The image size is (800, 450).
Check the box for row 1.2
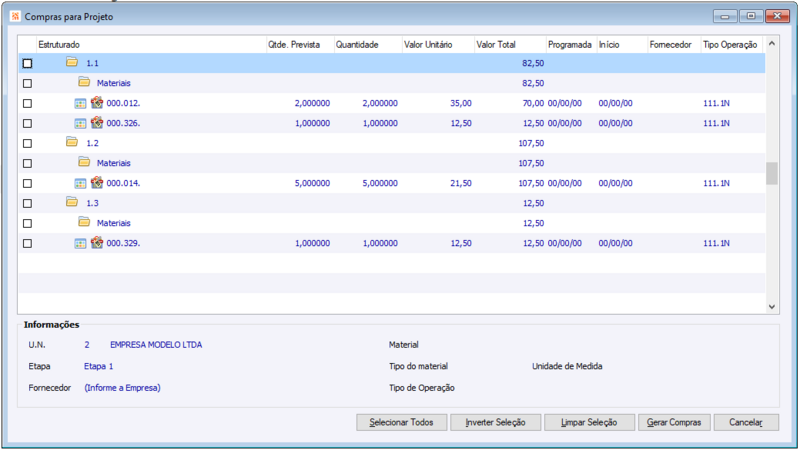[x=28, y=143]
